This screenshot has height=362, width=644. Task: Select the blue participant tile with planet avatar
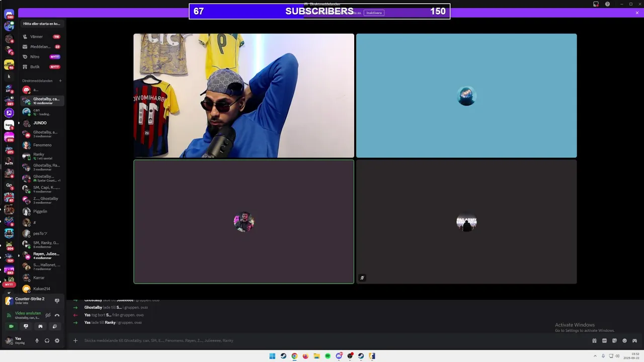466,96
